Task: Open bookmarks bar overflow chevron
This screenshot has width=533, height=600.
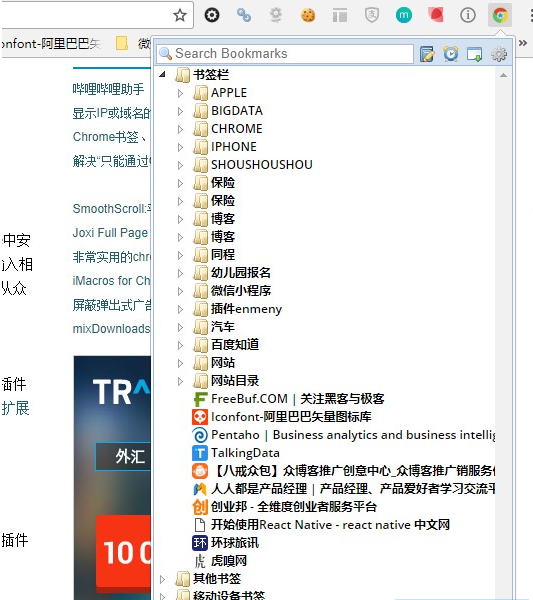Action: coord(523,43)
